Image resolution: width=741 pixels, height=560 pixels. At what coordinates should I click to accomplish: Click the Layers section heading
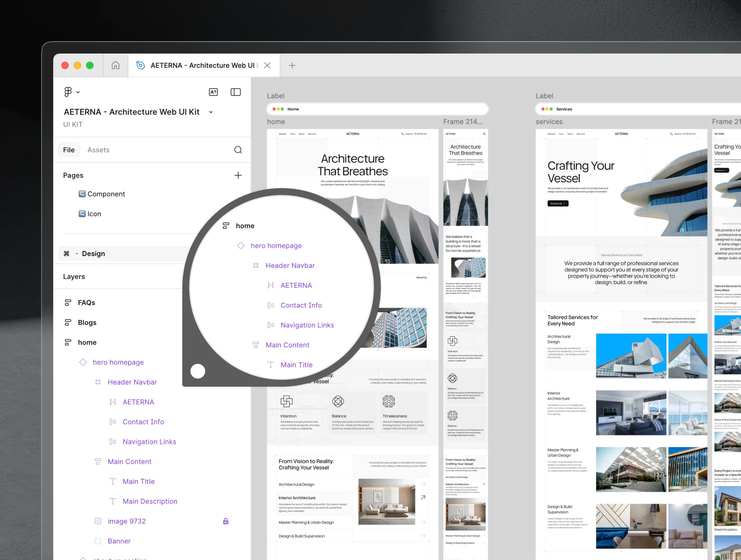(74, 277)
